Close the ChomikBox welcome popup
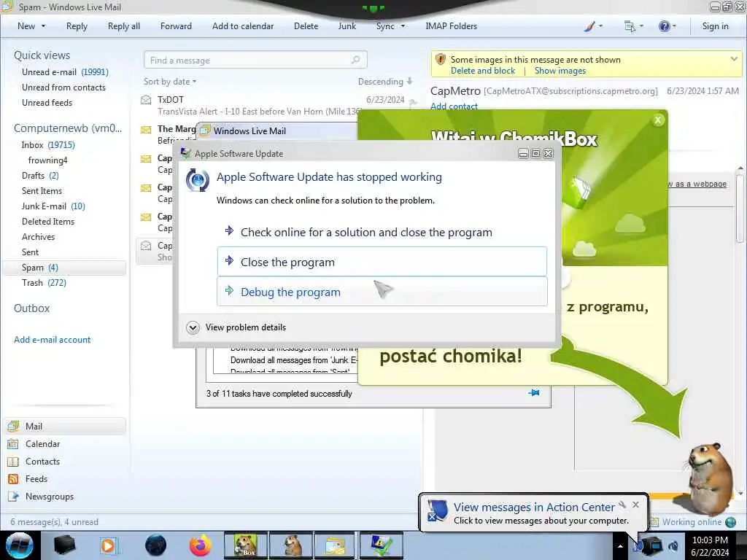This screenshot has height=560, width=747. pyautogui.click(x=658, y=120)
